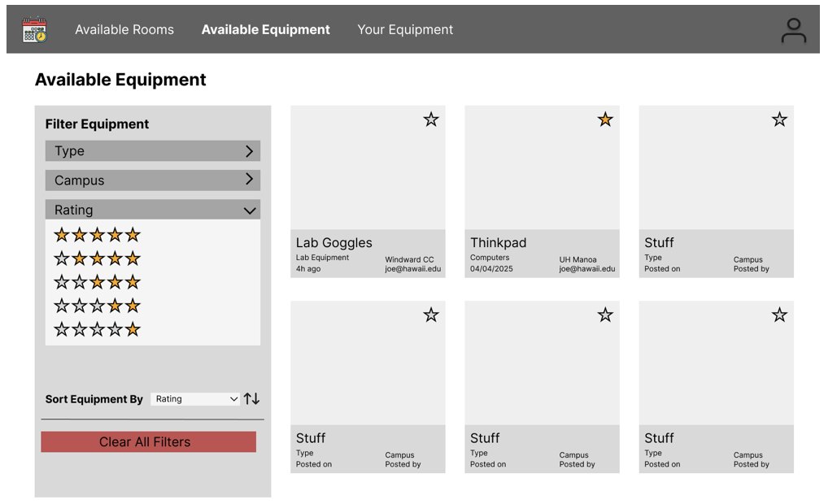Click the sort direction arrows icon
828x504 pixels.
(252, 399)
